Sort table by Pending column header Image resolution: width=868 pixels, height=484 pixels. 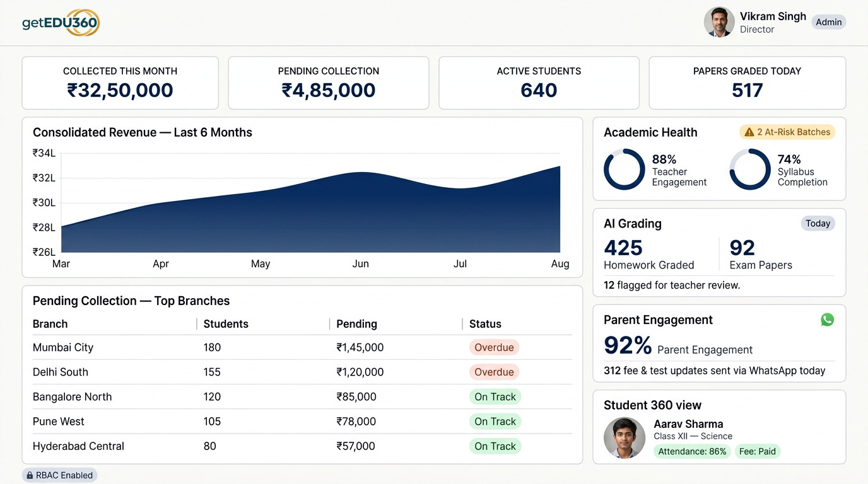tap(356, 324)
